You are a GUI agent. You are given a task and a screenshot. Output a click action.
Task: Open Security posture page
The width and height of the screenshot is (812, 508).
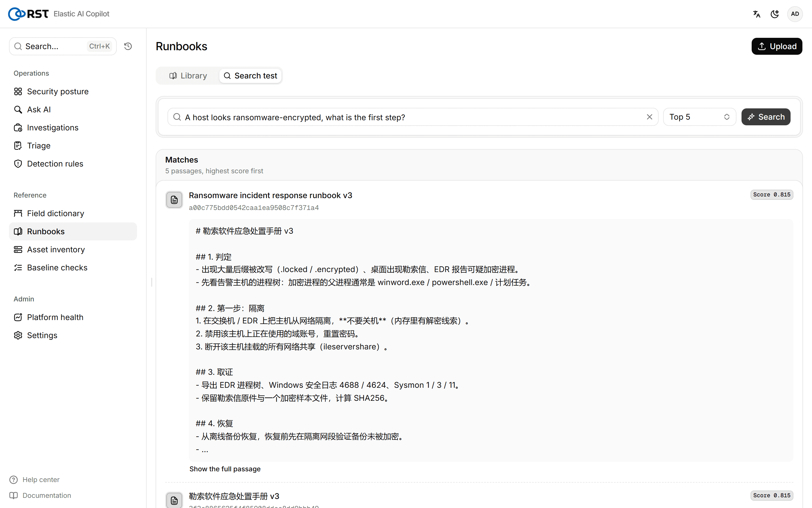73,91
